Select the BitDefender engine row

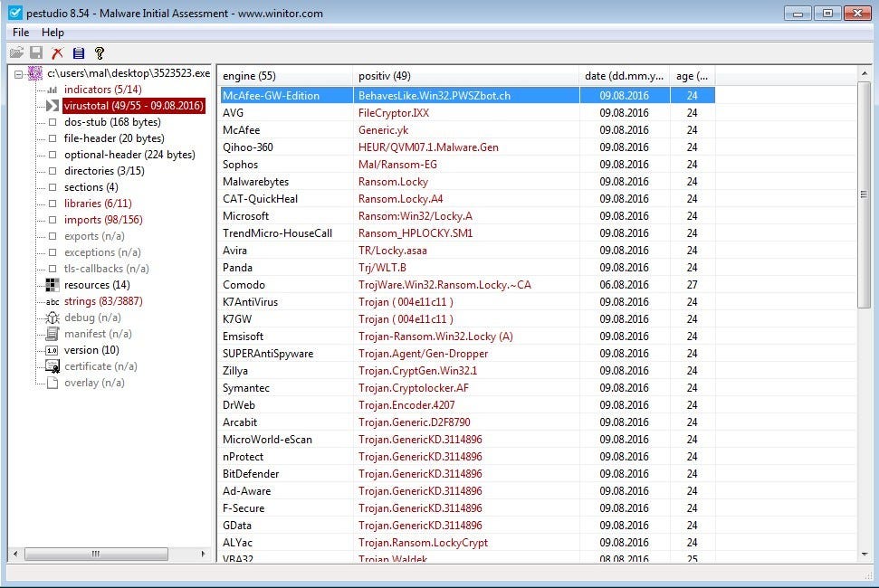(x=467, y=474)
